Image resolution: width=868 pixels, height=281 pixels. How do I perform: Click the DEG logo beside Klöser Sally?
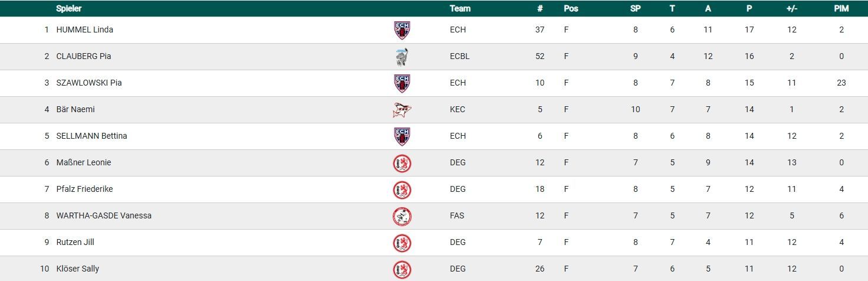[402, 269]
